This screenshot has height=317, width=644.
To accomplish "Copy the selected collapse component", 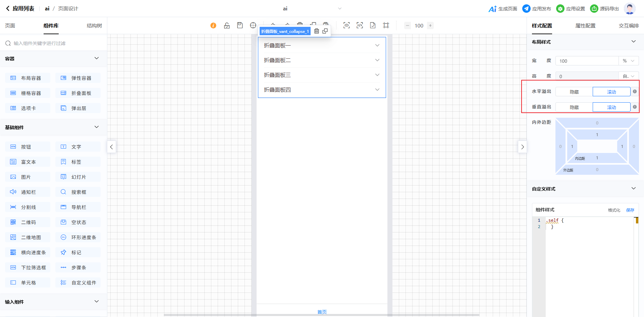I will coord(325,31).
